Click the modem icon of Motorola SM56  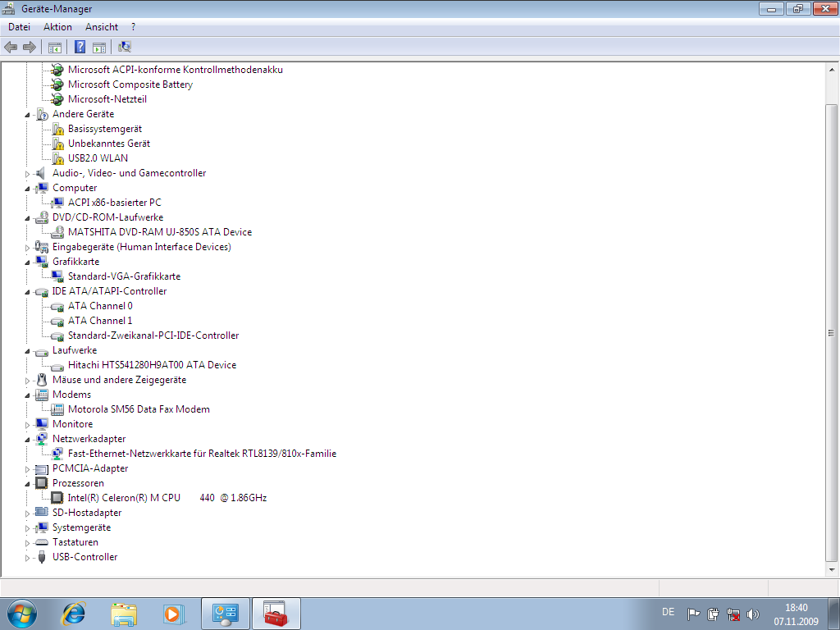pyautogui.click(x=57, y=409)
